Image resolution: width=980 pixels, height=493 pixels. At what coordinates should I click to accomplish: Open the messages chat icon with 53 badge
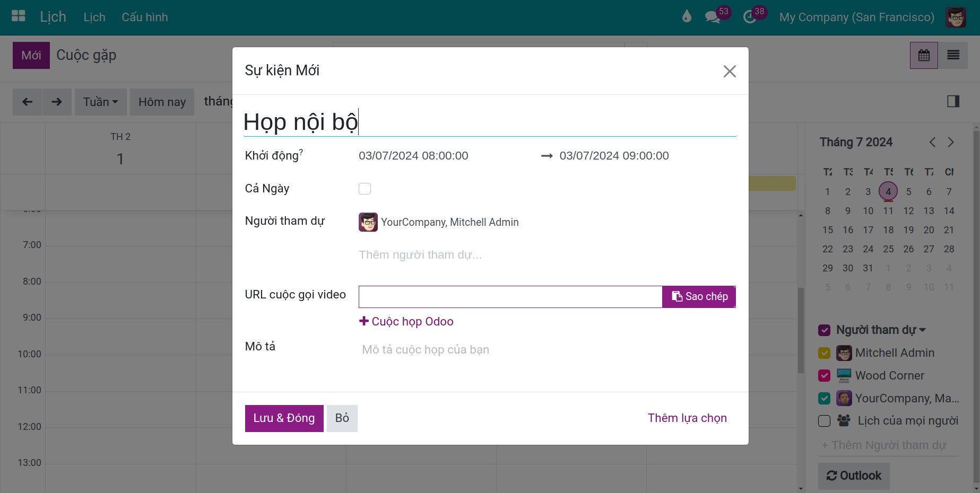[713, 17]
